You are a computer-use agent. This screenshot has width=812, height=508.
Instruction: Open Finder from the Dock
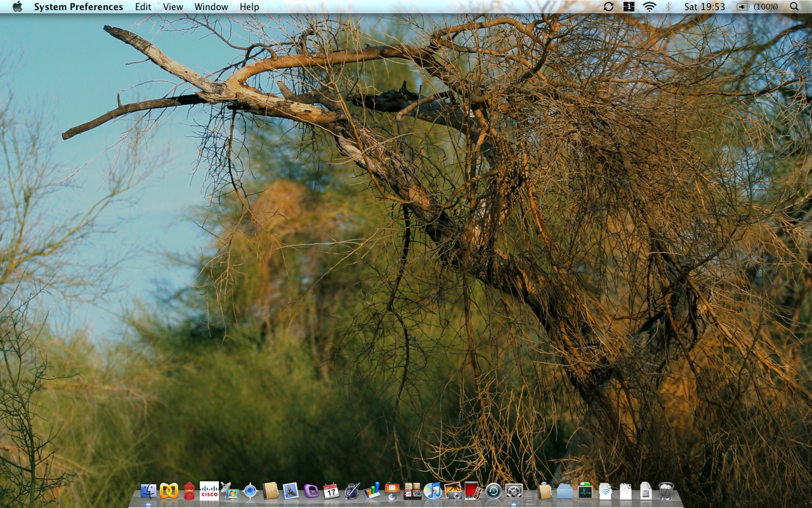[148, 491]
